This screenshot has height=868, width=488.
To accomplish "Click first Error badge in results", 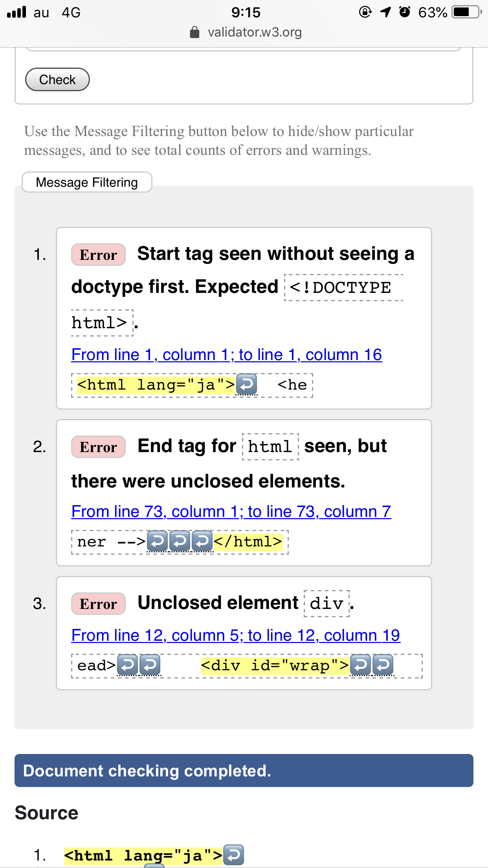I will tap(98, 255).
